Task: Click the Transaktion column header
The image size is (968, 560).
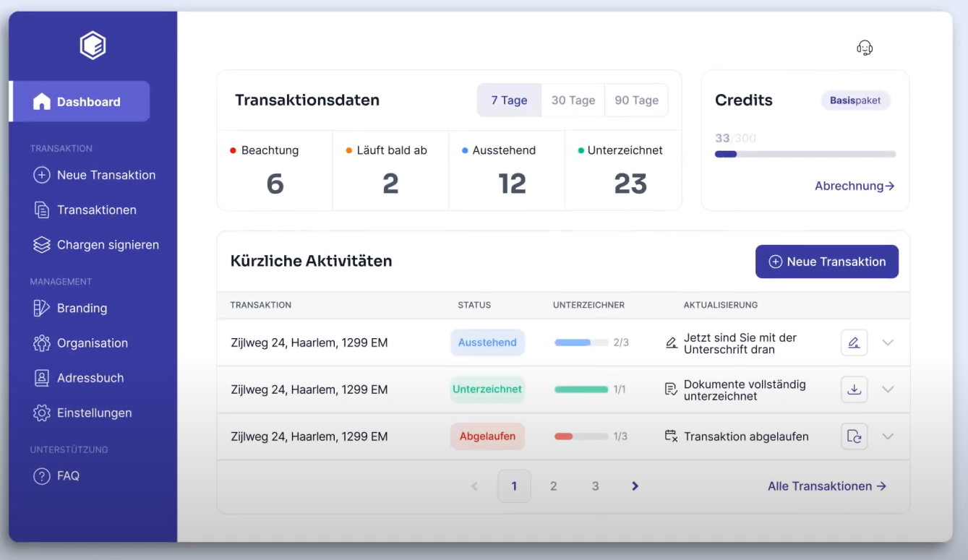Action: pos(261,305)
